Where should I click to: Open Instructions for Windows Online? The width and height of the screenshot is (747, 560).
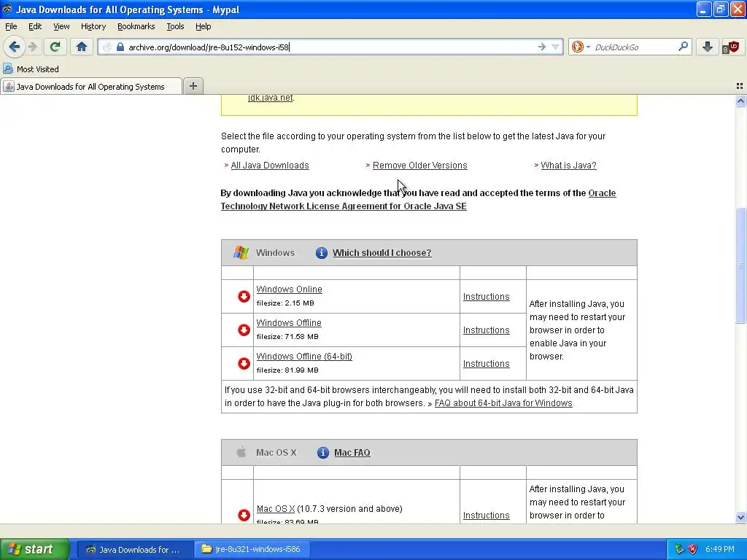tap(486, 296)
